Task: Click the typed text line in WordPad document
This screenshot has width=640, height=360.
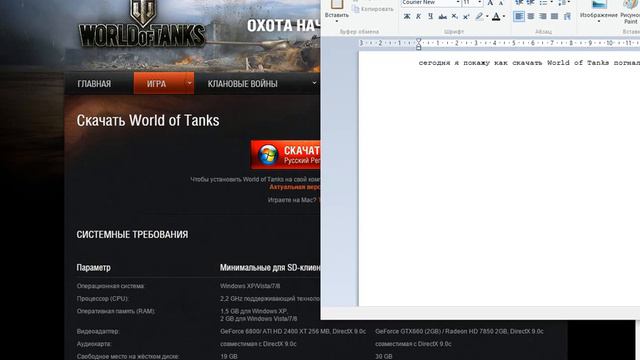Action: point(529,63)
